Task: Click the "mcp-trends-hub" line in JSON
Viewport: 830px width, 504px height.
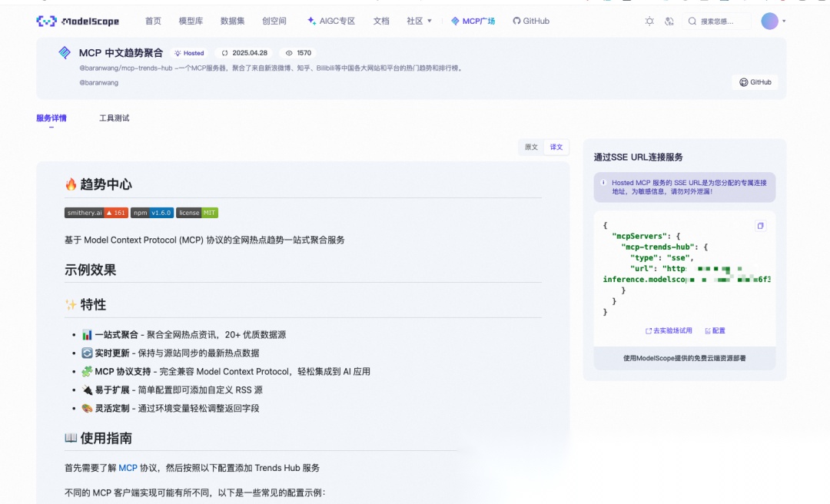Action: click(664, 247)
